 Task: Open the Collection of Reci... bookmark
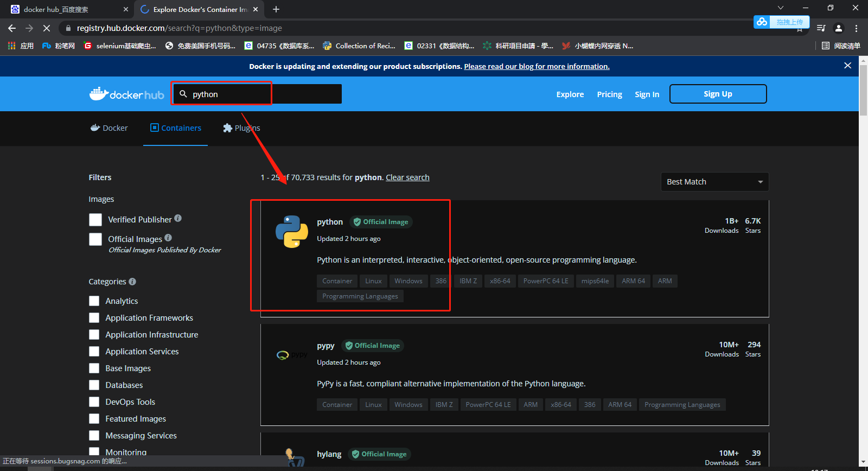click(x=359, y=46)
